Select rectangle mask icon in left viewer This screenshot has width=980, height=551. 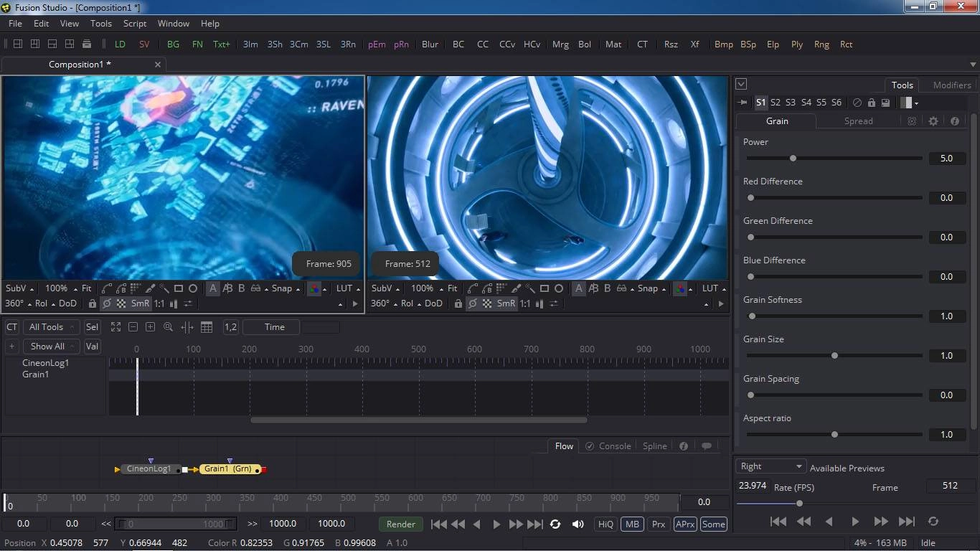(179, 288)
